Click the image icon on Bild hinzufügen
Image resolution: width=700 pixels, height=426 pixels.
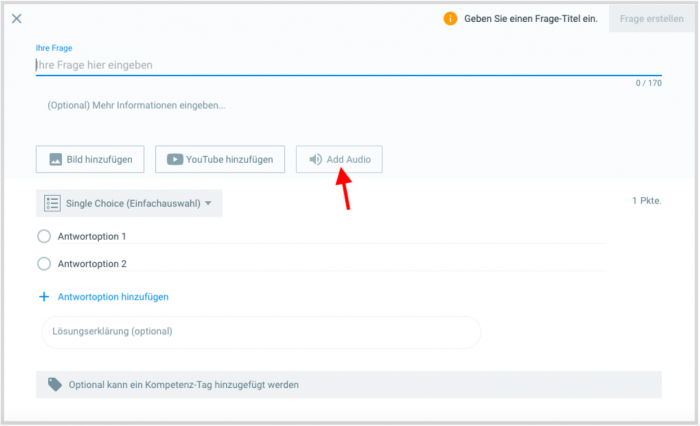(55, 159)
